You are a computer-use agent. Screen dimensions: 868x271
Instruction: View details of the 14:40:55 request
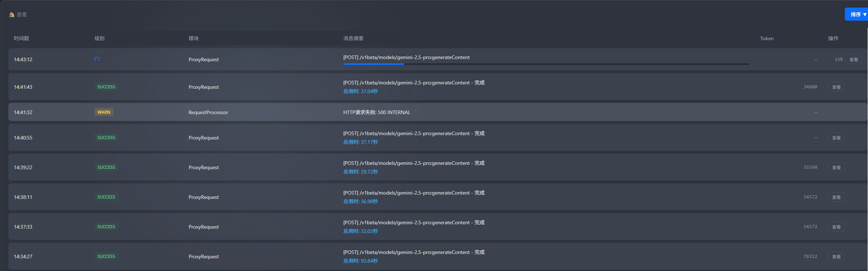pos(836,138)
